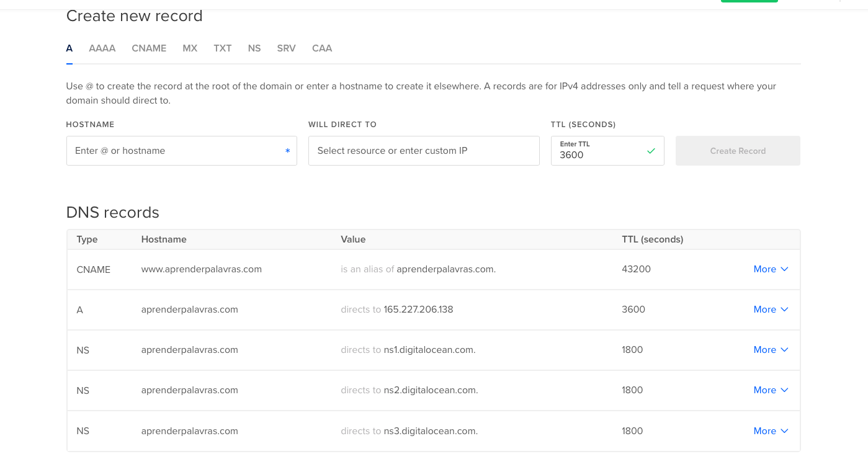The width and height of the screenshot is (868, 472).
Task: Open the NS record tab
Action: point(254,48)
